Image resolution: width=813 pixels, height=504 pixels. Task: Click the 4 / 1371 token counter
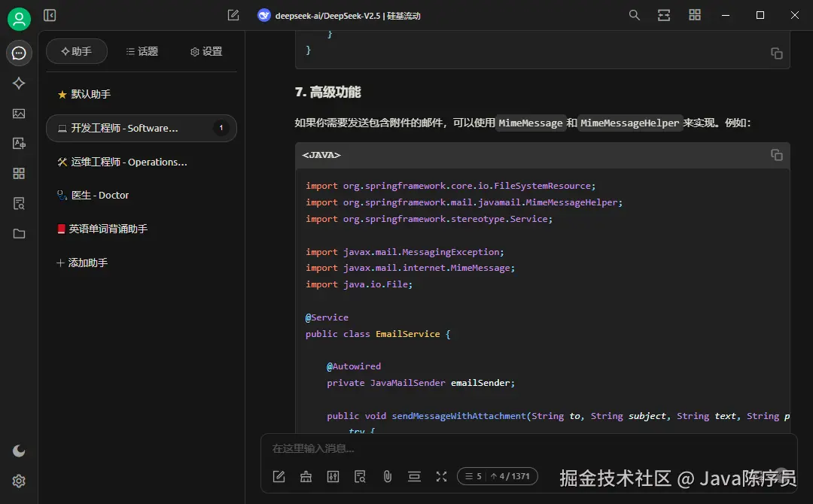[510, 477]
